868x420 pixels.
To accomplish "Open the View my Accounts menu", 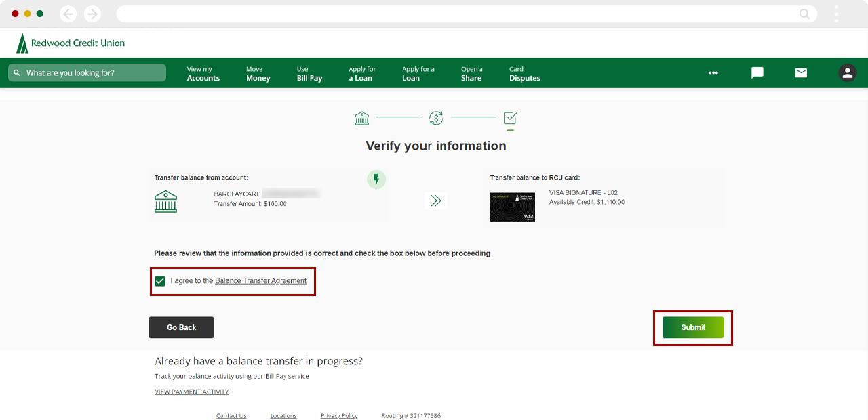I will [203, 74].
